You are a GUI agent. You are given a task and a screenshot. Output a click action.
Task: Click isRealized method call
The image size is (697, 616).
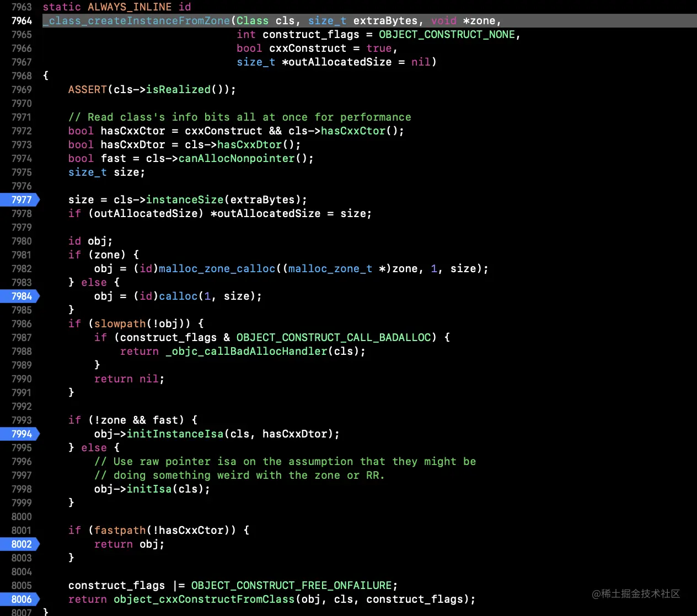pos(178,89)
